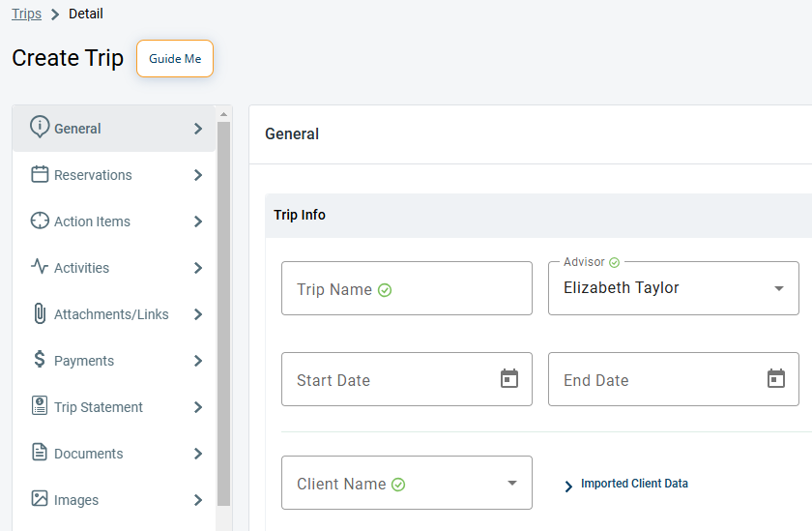Click the green check icon beside Client Name

coord(398,485)
